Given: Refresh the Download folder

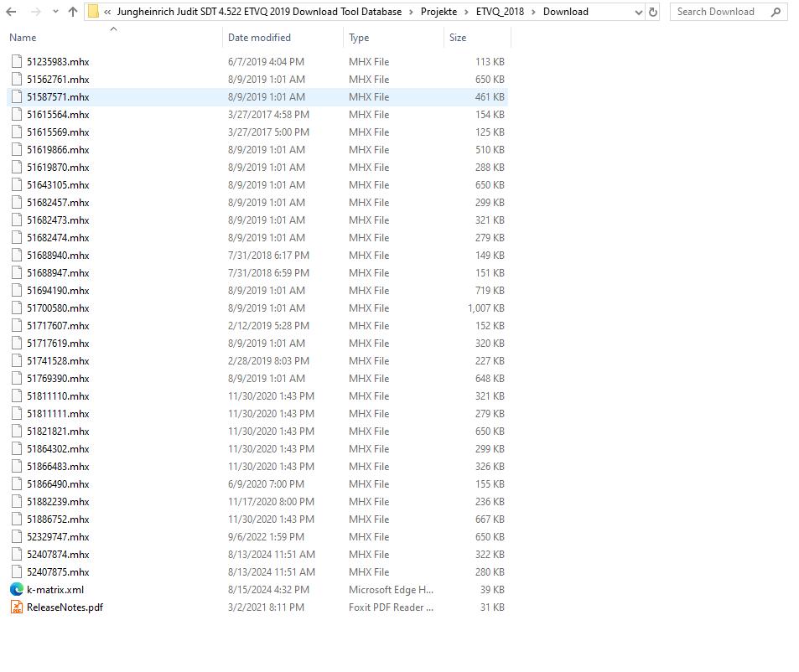Looking at the screenshot, I should tap(653, 12).
